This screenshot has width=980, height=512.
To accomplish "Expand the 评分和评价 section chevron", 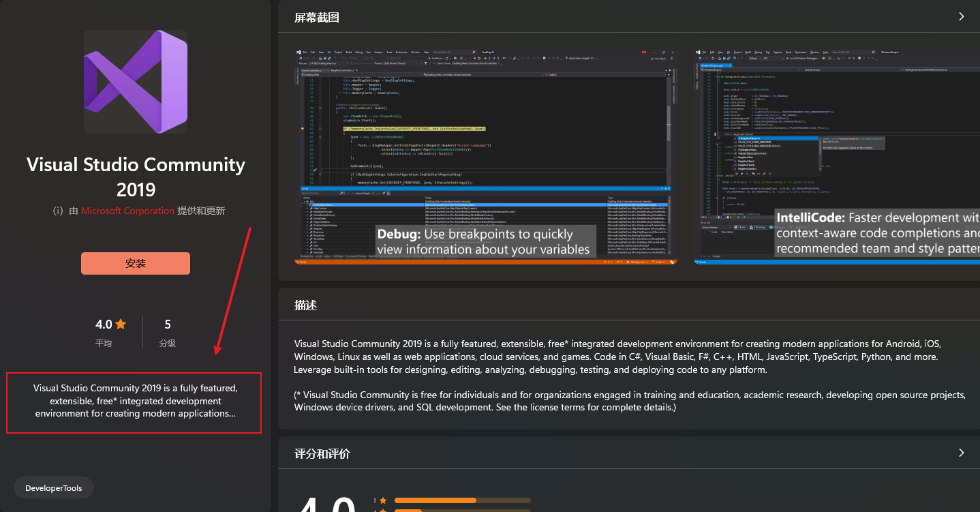I will coord(962,453).
